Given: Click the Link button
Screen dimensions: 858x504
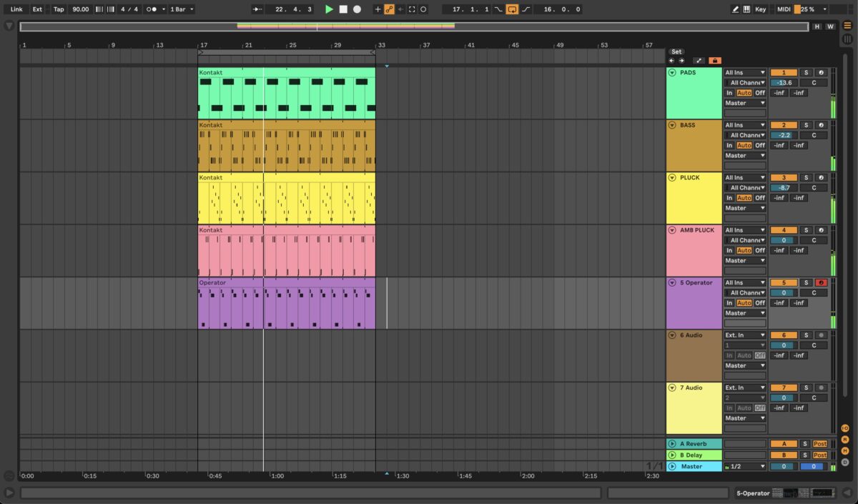Looking at the screenshot, I should pyautogui.click(x=16, y=9).
